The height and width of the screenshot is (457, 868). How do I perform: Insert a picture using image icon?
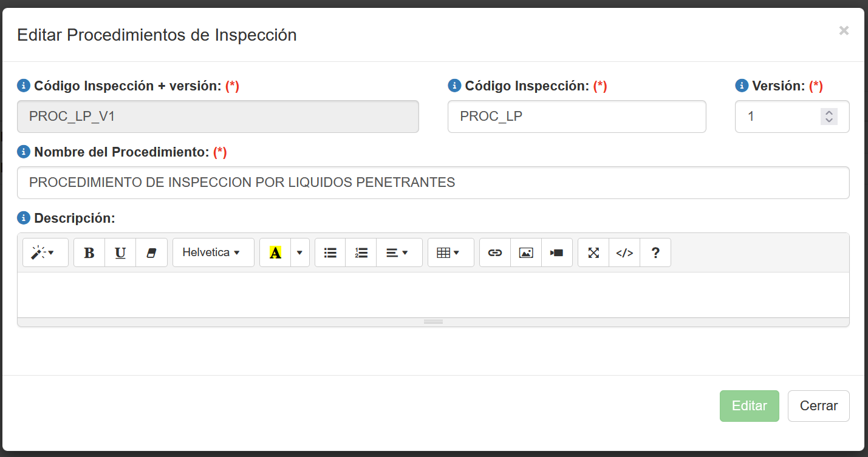[x=526, y=252]
